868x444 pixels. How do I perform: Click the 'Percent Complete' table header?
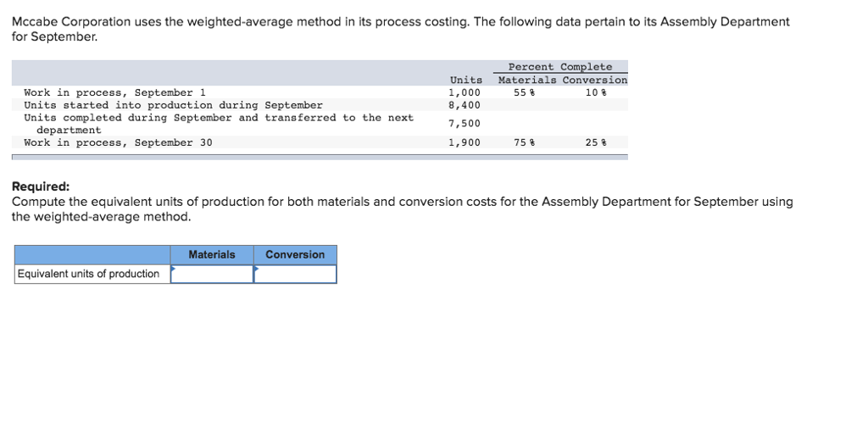click(x=560, y=67)
